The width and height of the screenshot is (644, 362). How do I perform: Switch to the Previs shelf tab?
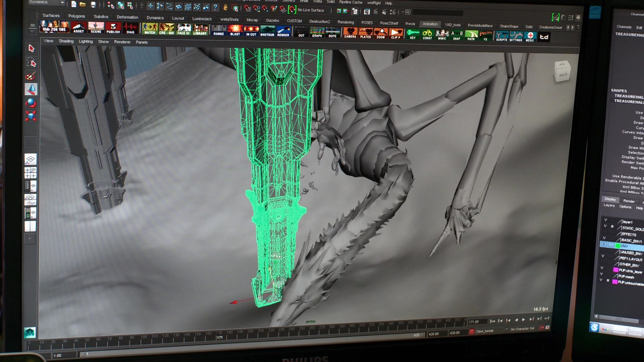click(x=410, y=23)
